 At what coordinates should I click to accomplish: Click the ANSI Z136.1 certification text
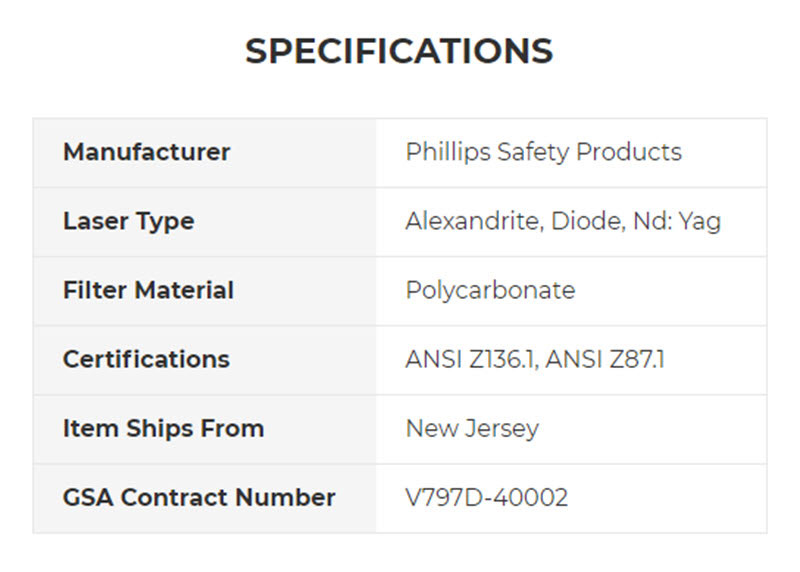coord(468,359)
